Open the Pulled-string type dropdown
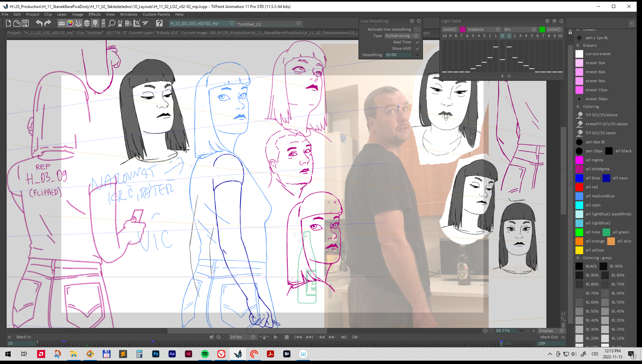The width and height of the screenshot is (642, 364). coord(402,36)
